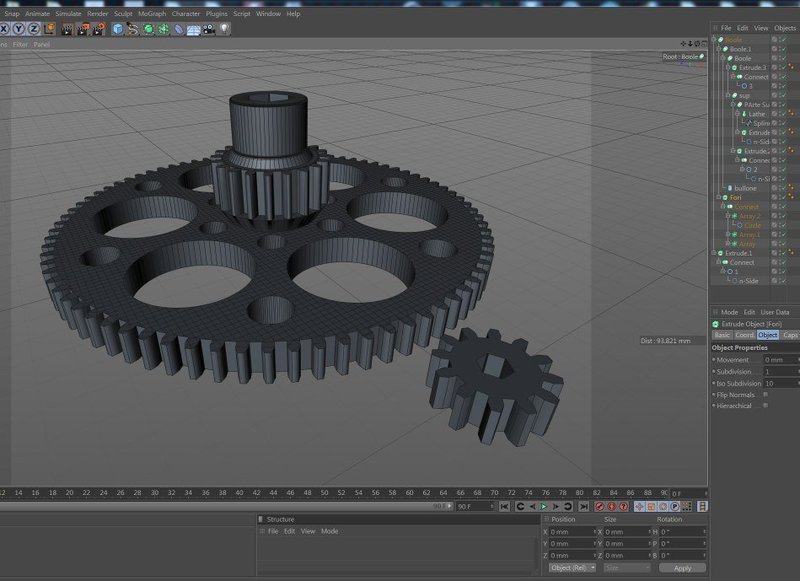Viewport: 800px width, 581px height.
Task: Step to the next frame
Action: [556, 507]
